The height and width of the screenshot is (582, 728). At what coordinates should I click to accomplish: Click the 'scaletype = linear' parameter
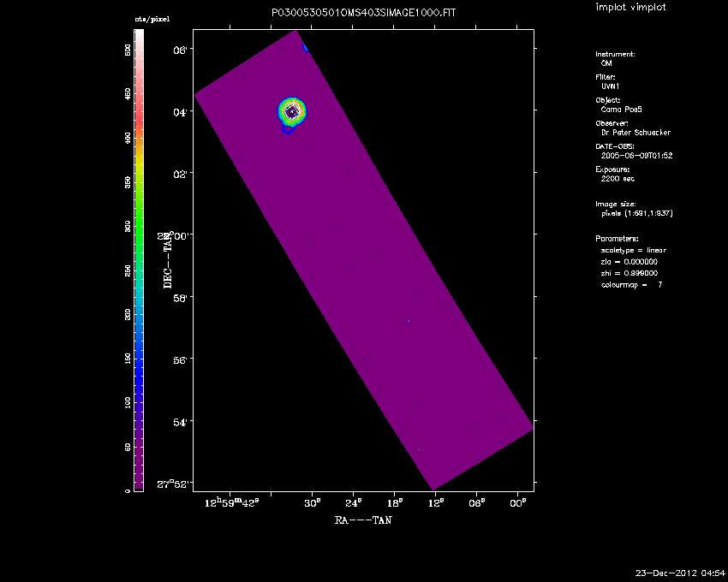click(x=633, y=250)
